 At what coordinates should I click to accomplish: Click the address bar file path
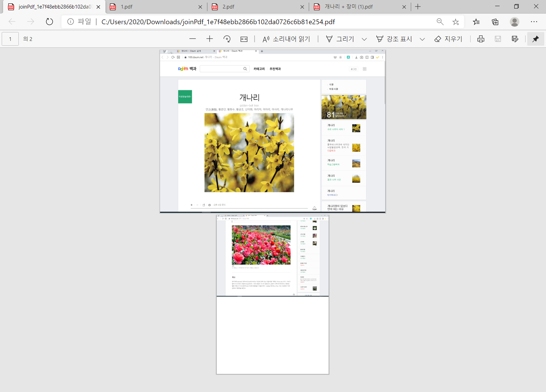click(x=218, y=22)
